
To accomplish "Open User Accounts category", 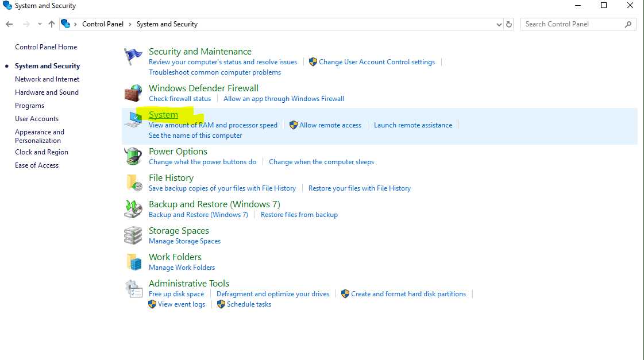I will 37,119.
